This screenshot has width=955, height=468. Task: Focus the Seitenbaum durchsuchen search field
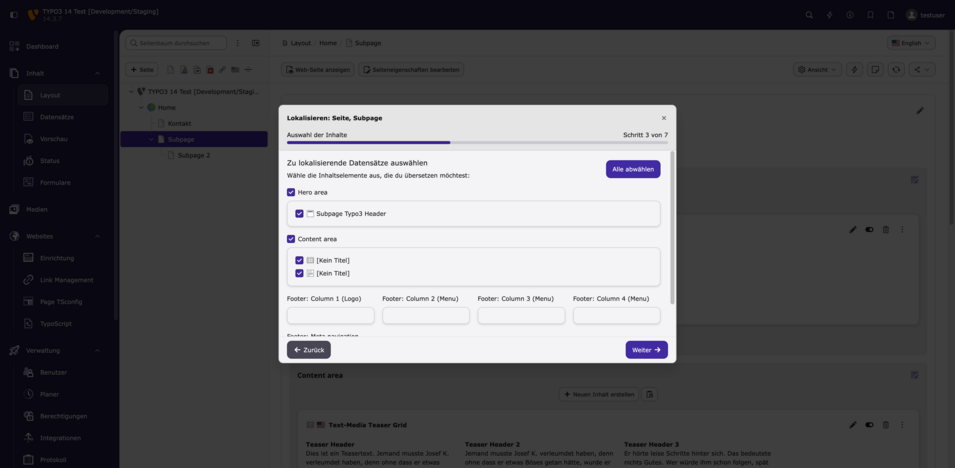click(x=176, y=43)
